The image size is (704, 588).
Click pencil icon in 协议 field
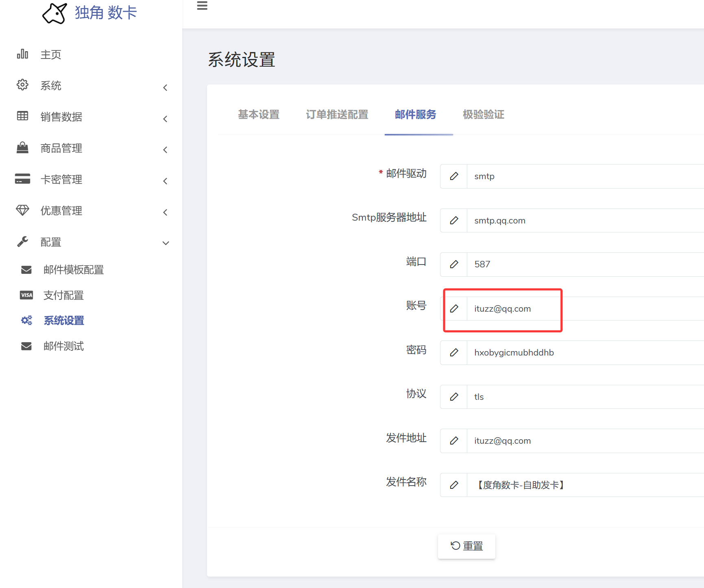point(454,397)
